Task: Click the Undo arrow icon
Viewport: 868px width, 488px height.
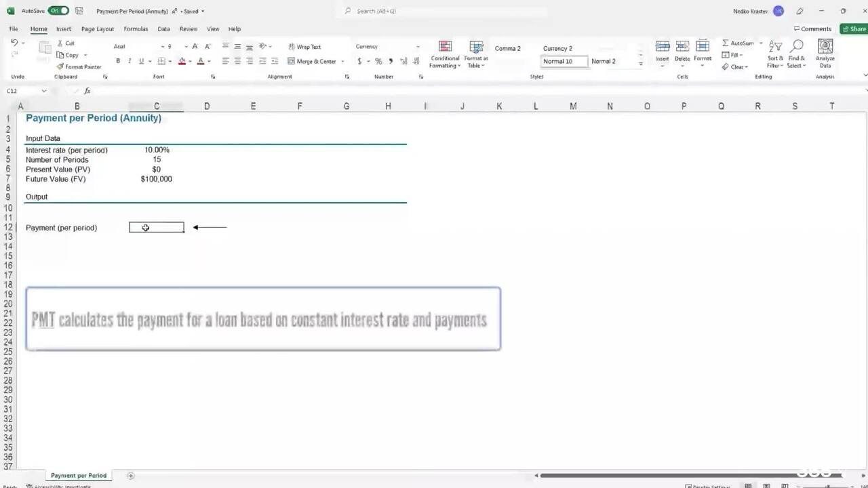Action: pyautogui.click(x=14, y=43)
